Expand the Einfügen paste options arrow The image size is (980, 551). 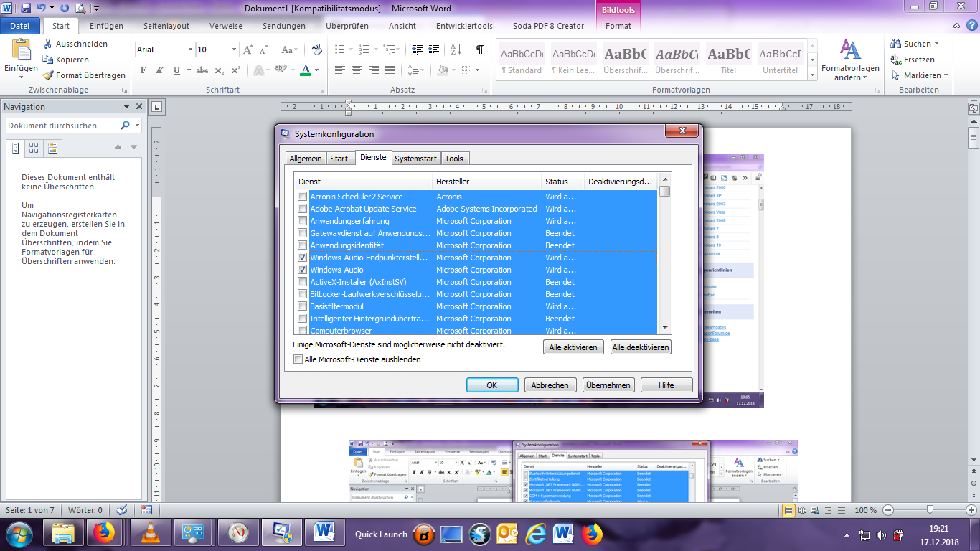point(22,77)
